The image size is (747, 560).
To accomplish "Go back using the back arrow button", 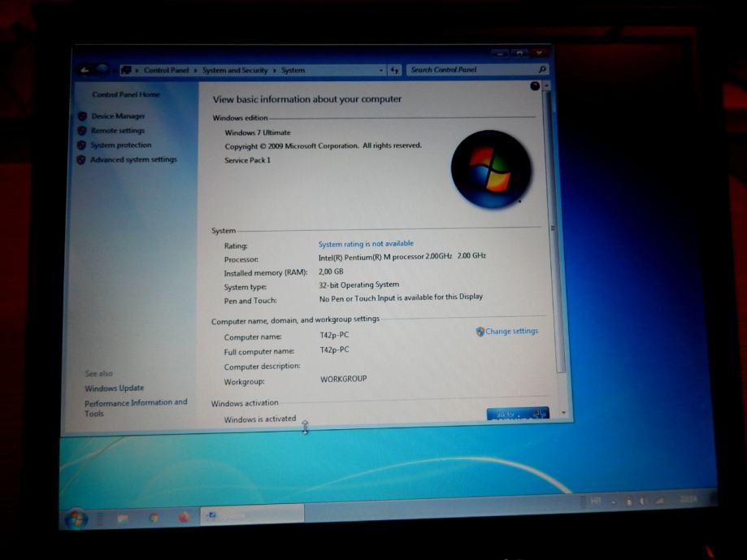I will [x=85, y=70].
